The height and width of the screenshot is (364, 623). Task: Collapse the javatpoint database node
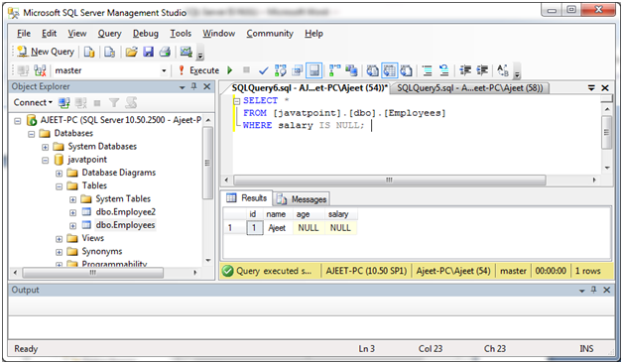click(46, 160)
